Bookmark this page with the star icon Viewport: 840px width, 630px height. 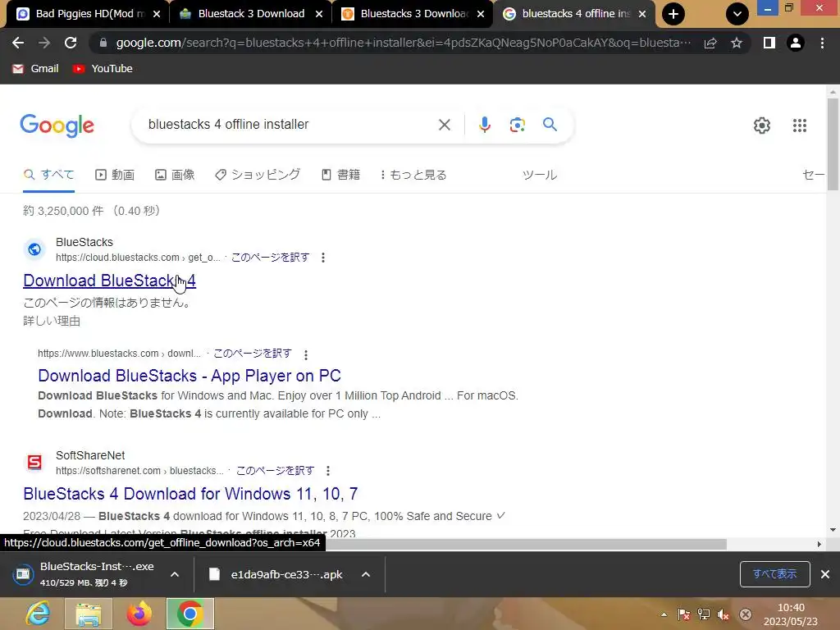737,43
